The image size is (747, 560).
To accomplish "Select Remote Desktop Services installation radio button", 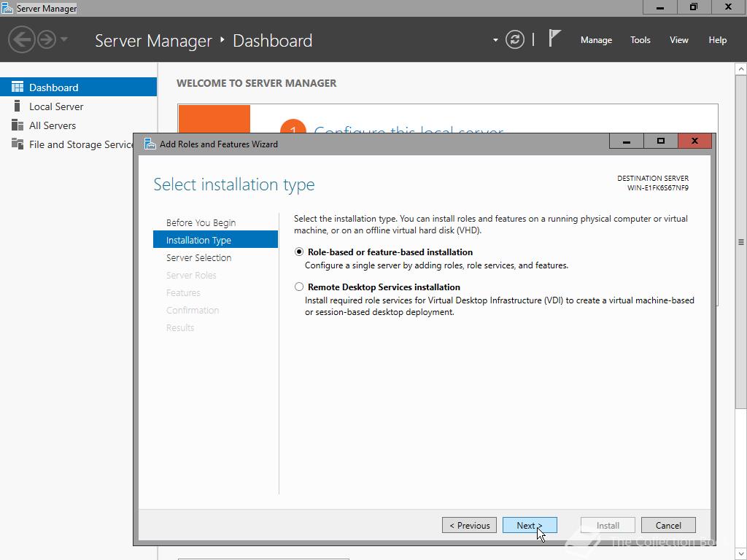I will 298,287.
